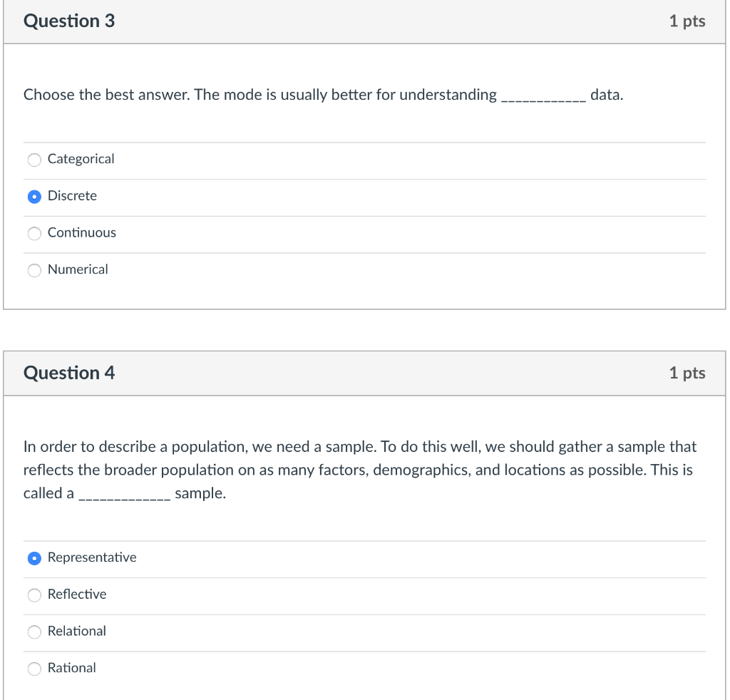Click the Rational answer row
Screen dimensions: 730x700
pyautogui.click(x=214, y=668)
